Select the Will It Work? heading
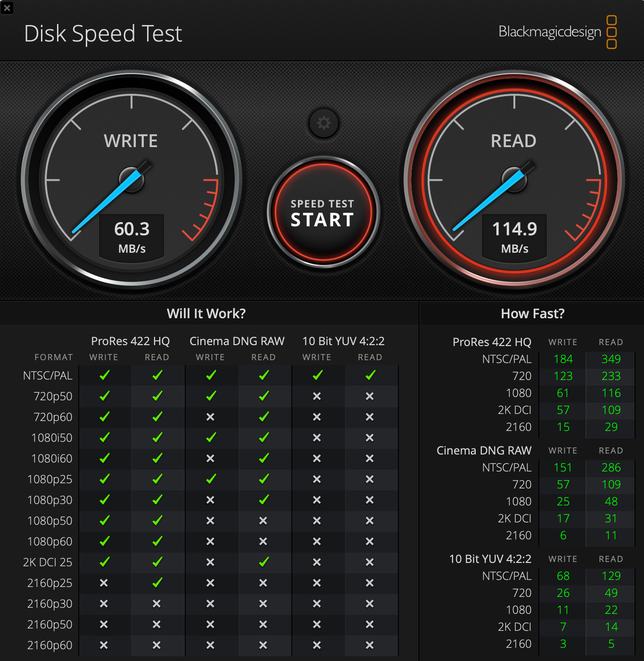This screenshot has width=644, height=661. click(206, 314)
